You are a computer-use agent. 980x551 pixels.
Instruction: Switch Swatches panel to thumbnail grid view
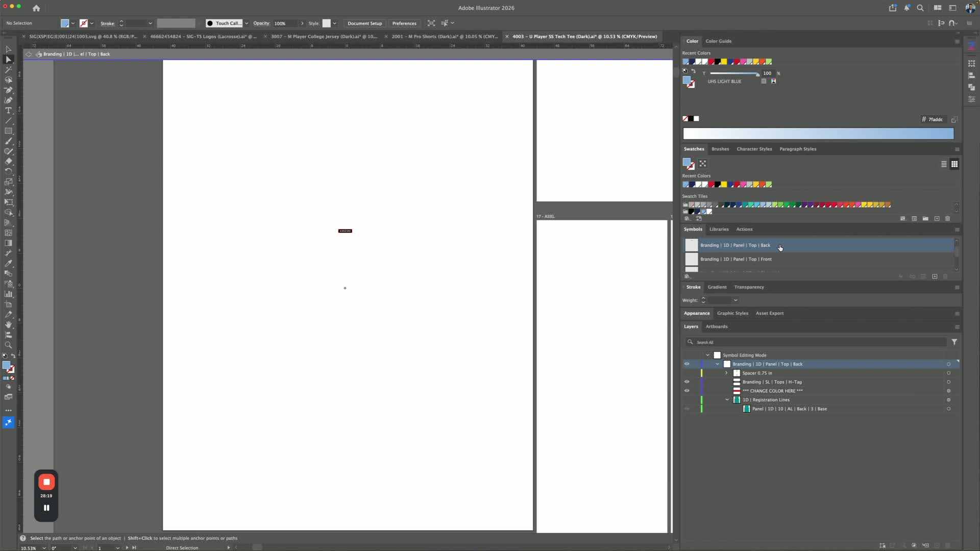click(954, 164)
